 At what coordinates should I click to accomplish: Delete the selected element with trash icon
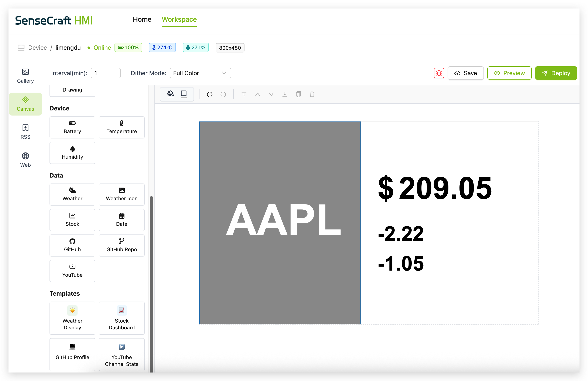[312, 94]
